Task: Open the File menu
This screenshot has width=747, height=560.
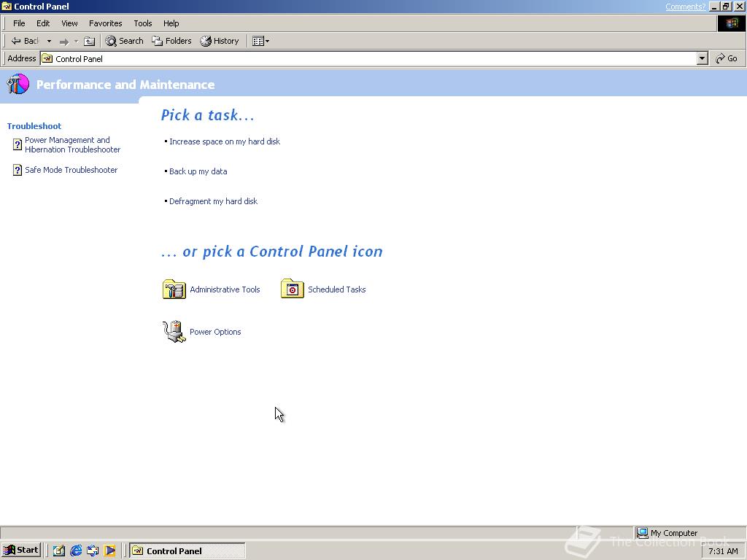Action: [x=19, y=23]
